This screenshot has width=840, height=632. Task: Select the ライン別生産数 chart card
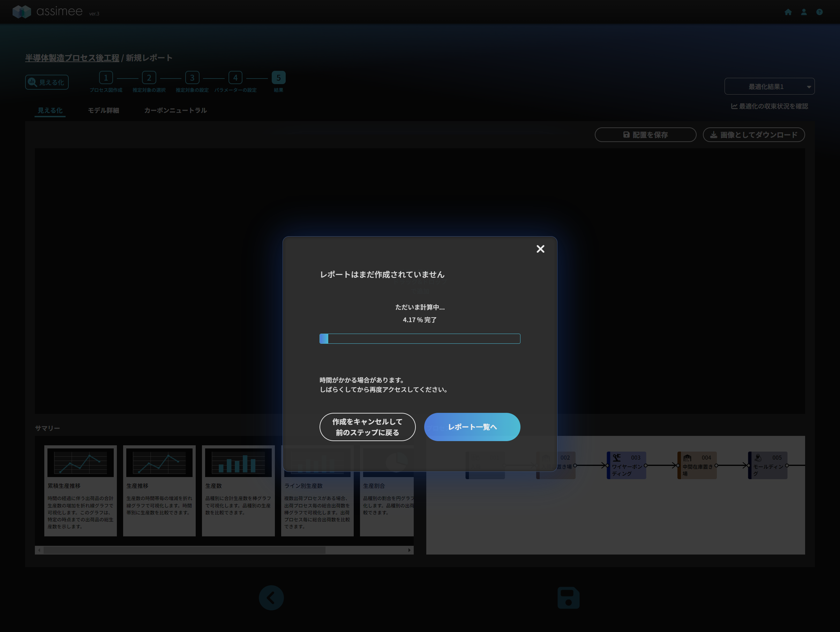(317, 490)
